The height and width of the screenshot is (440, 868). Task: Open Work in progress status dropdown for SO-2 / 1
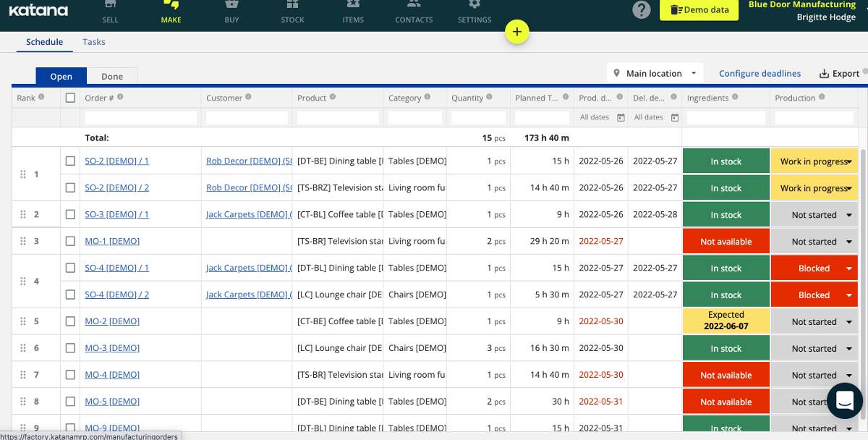[x=849, y=161]
